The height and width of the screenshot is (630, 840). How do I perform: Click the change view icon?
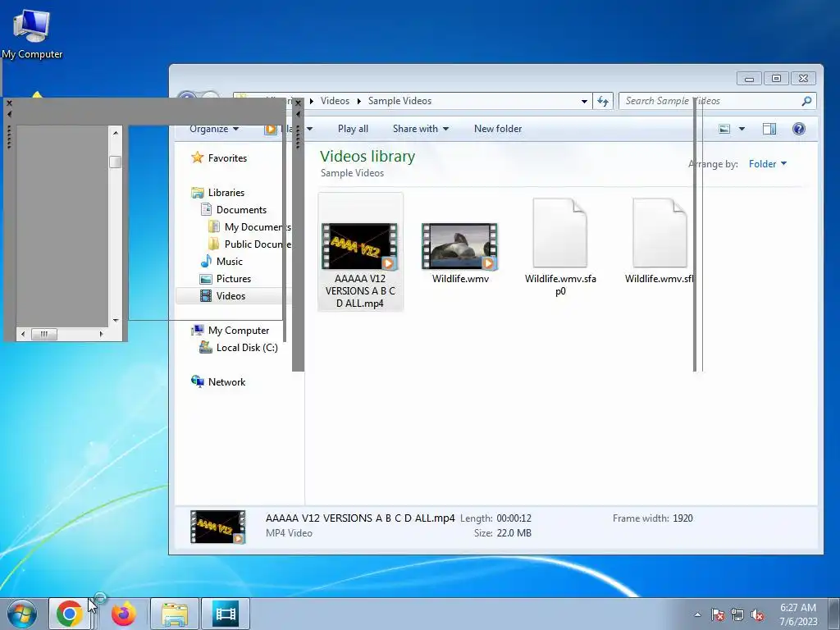[x=724, y=129]
